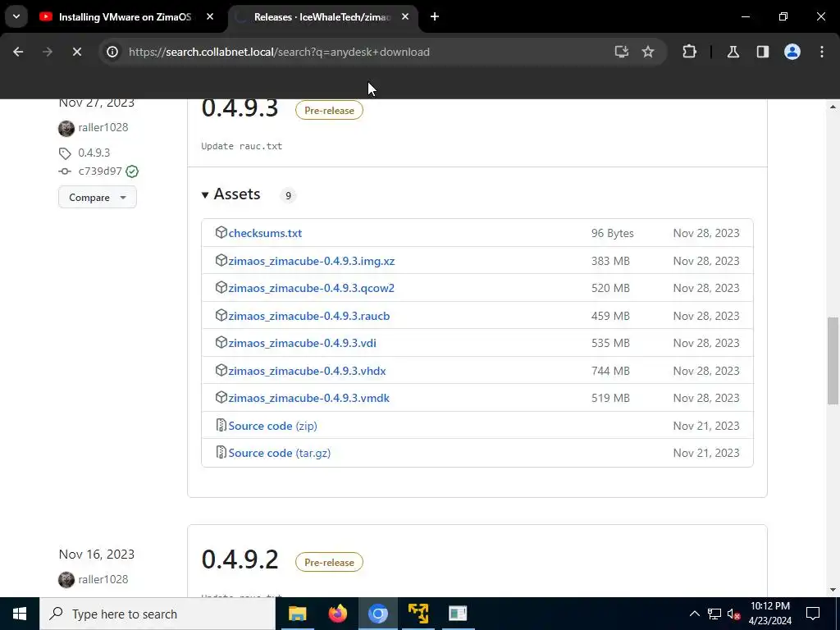Download zimaos_zimacube-0.4.9.3.raucb

pos(309,316)
